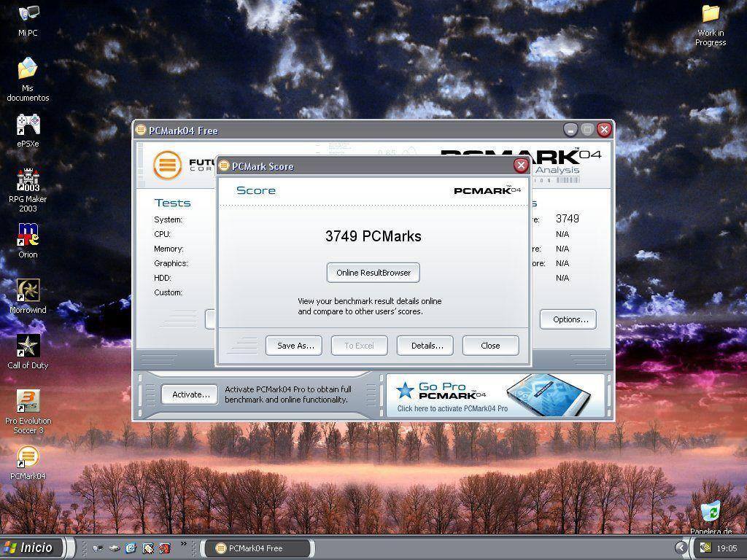Screen dimensions: 747x560
Task: Click Save As... in score dialog
Action: tap(294, 346)
